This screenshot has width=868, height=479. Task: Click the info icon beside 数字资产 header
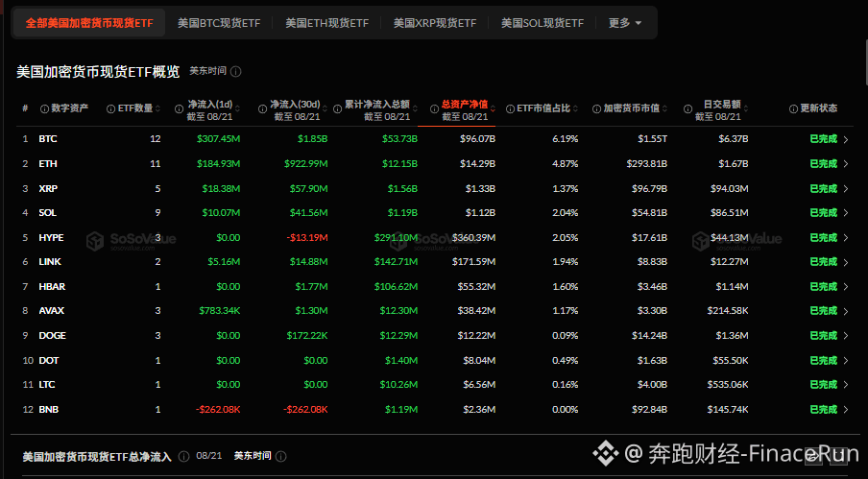pyautogui.click(x=44, y=109)
